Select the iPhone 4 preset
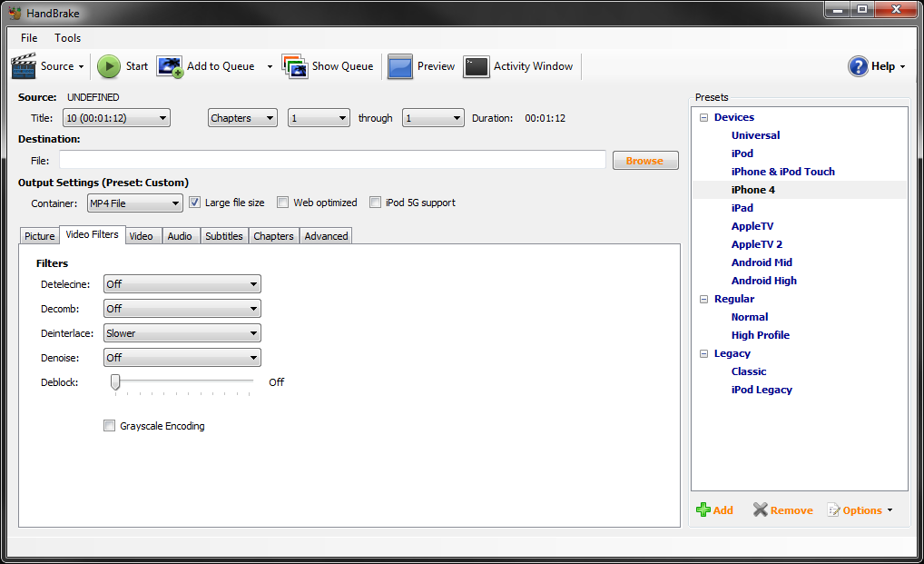The image size is (924, 564). [x=753, y=190]
